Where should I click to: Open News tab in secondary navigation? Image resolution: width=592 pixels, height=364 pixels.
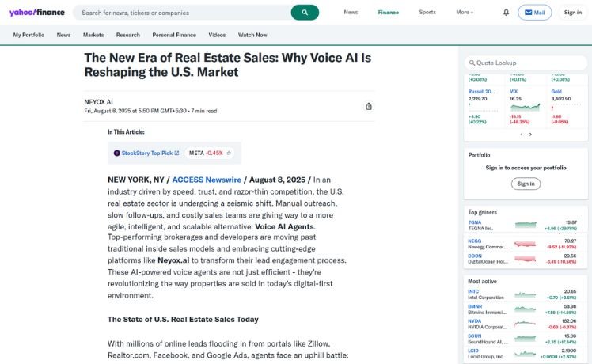point(63,35)
